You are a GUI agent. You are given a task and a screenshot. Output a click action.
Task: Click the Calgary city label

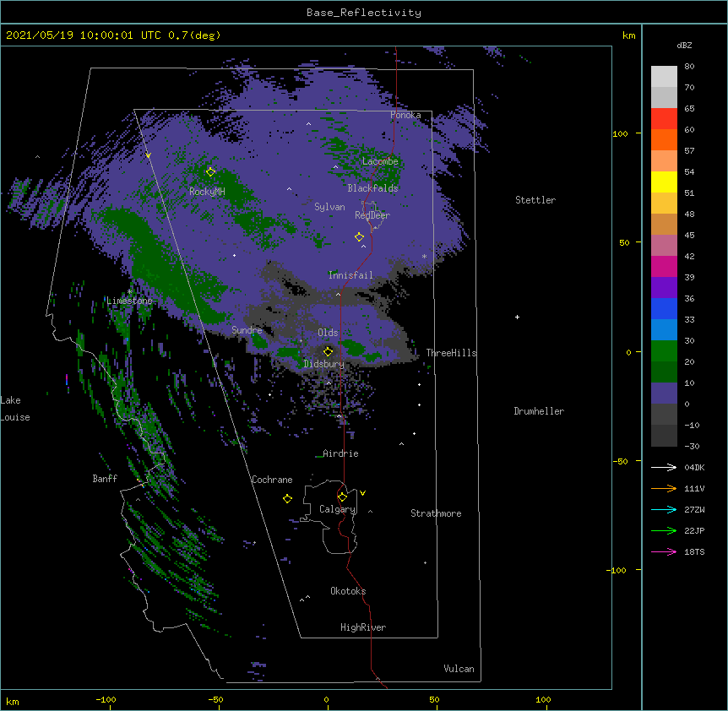click(x=337, y=509)
